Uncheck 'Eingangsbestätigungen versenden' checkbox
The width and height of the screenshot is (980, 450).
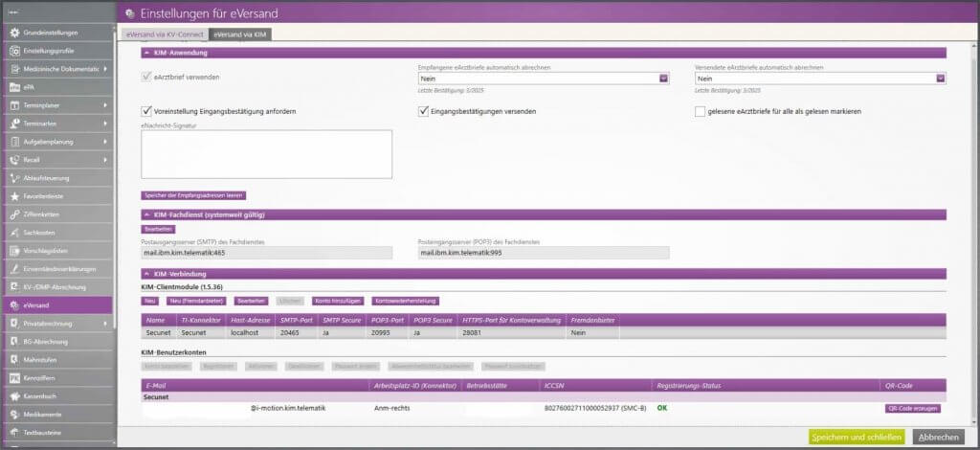point(424,112)
